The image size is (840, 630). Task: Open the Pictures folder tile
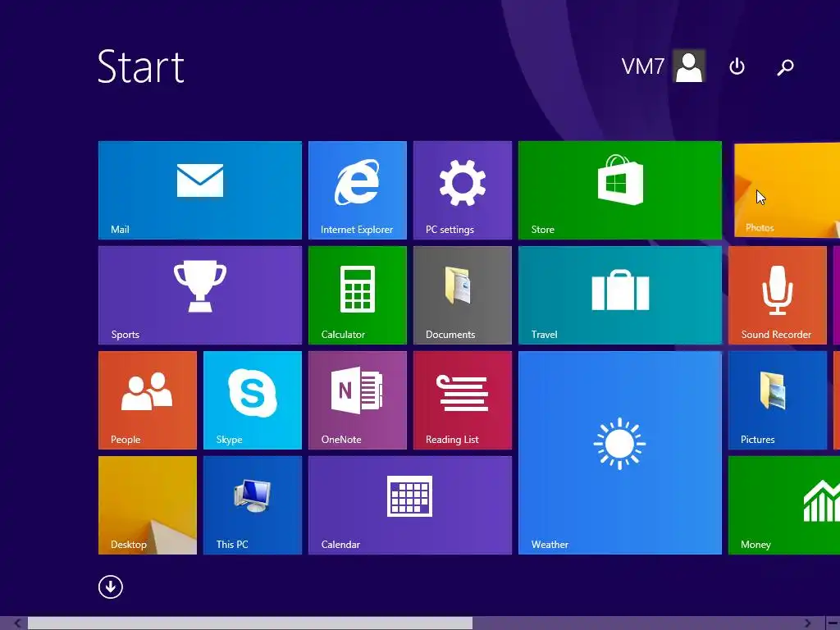pos(778,400)
